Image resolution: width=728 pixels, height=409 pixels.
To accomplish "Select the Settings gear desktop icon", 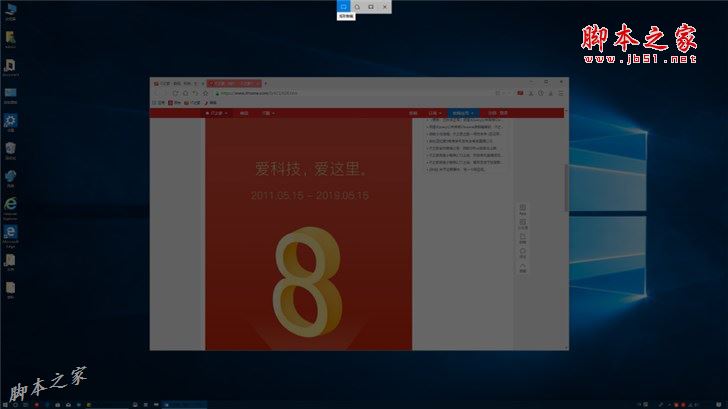I will (x=10, y=123).
